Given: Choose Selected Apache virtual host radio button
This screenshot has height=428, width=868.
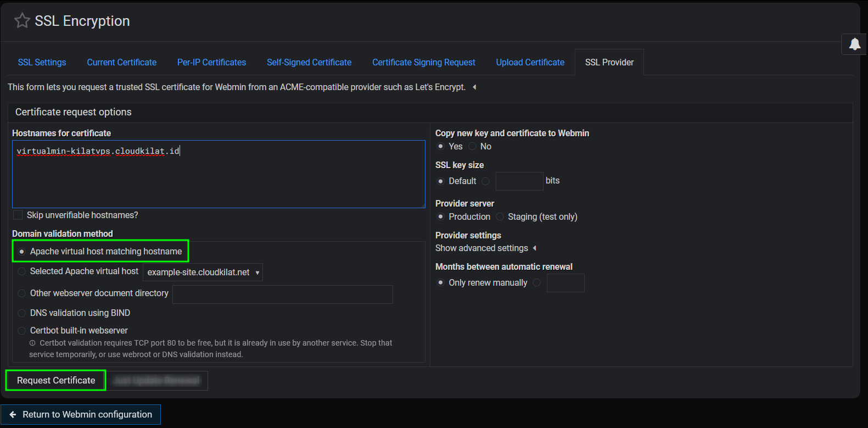Looking at the screenshot, I should pyautogui.click(x=22, y=271).
